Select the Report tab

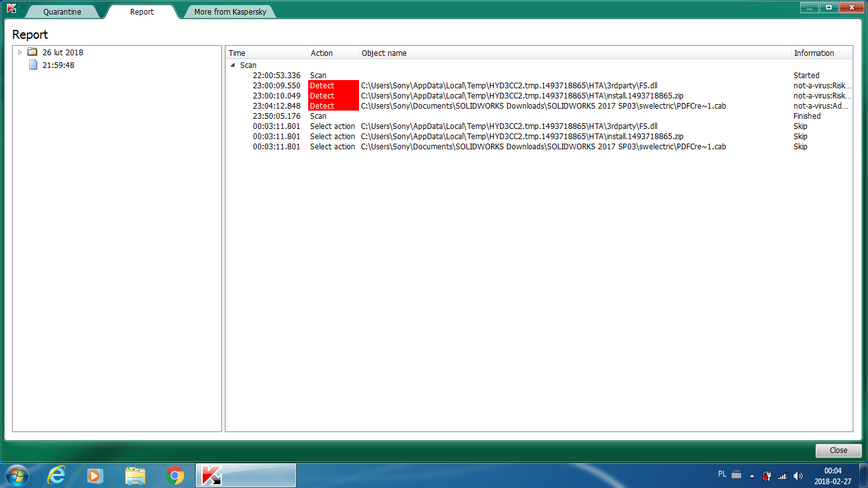coord(142,11)
